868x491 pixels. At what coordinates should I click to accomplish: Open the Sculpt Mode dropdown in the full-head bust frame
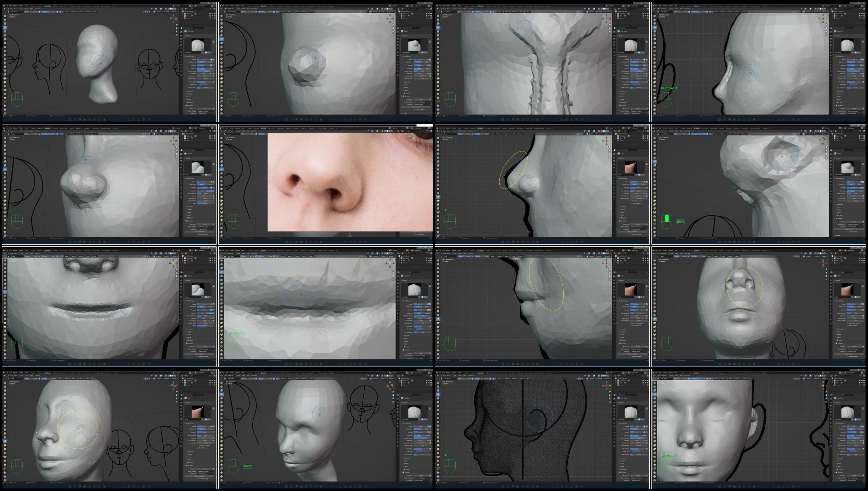[13, 9]
